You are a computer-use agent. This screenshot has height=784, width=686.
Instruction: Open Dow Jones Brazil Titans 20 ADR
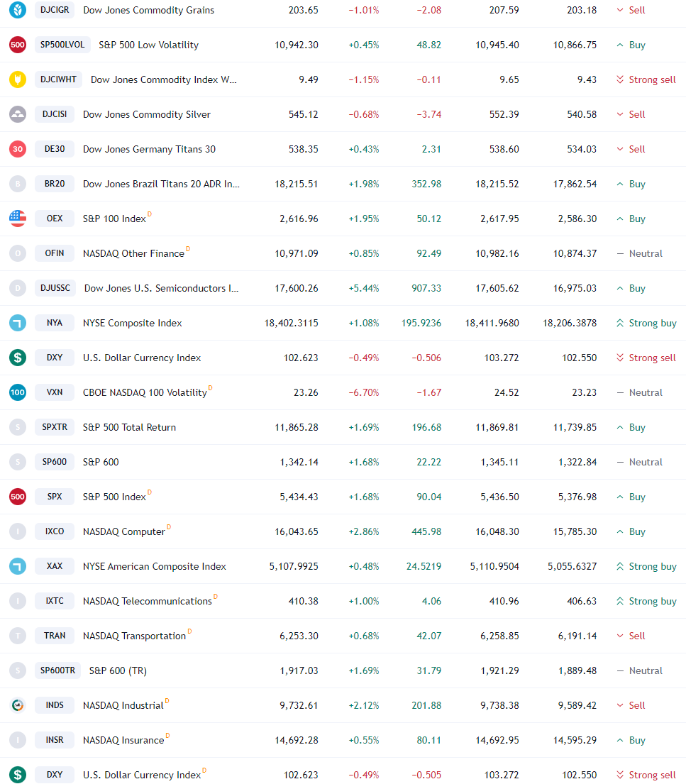pyautogui.click(x=161, y=184)
